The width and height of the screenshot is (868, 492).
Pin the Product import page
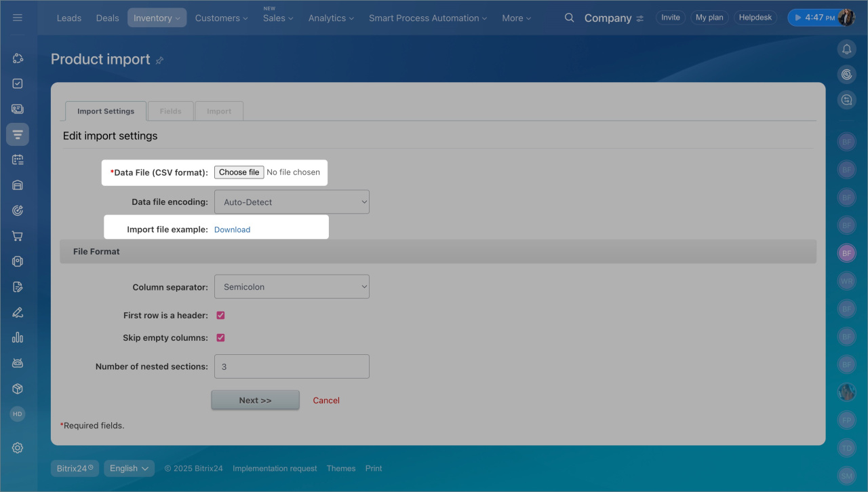click(160, 60)
